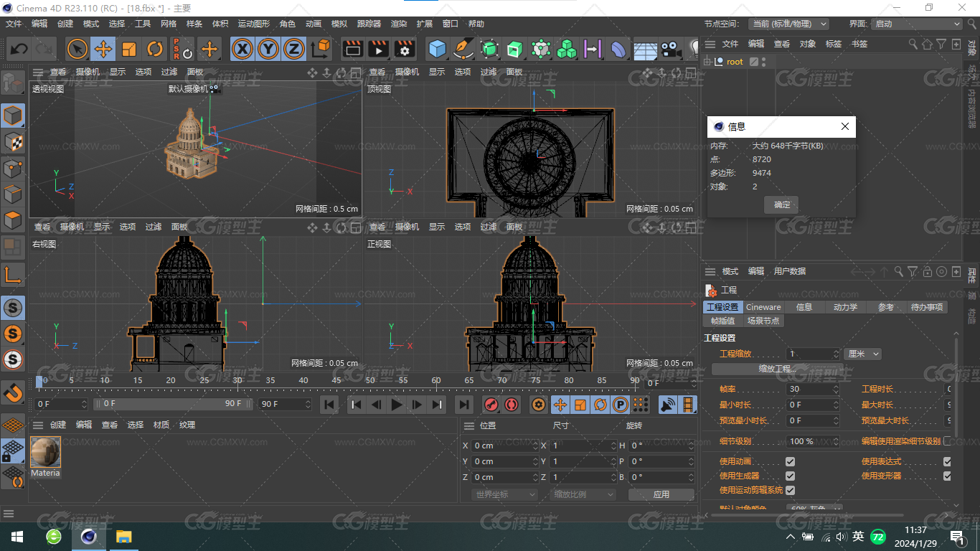Toggle 使用表达式 checkbox

pyautogui.click(x=947, y=461)
